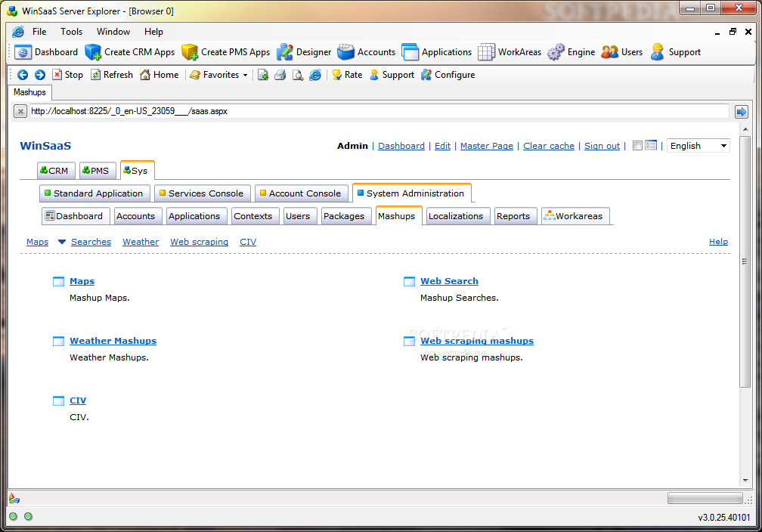Open the Web Search mashup link
The image size is (762, 532).
tap(450, 281)
